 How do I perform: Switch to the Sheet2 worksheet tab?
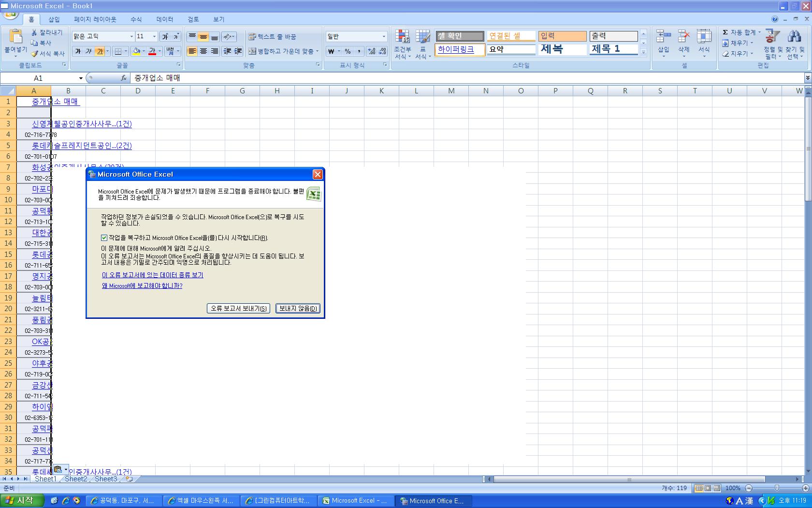pyautogui.click(x=76, y=479)
